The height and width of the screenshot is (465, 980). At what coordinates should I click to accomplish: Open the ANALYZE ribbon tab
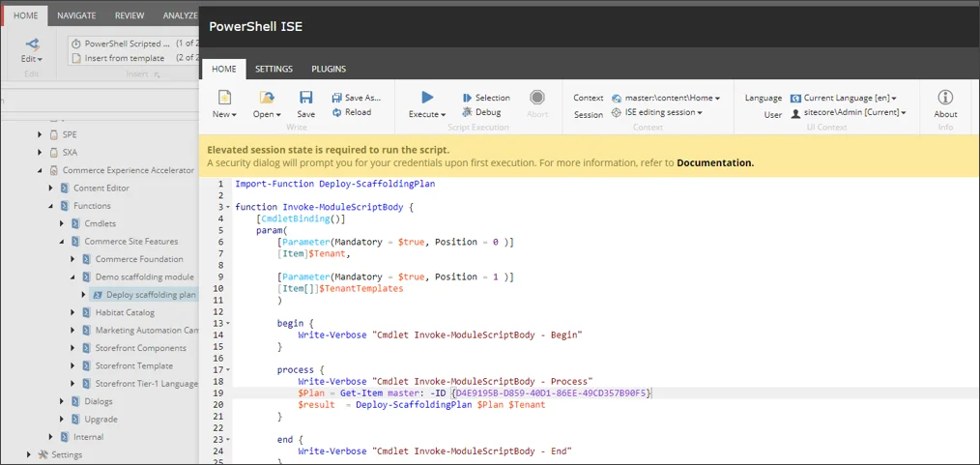[180, 15]
